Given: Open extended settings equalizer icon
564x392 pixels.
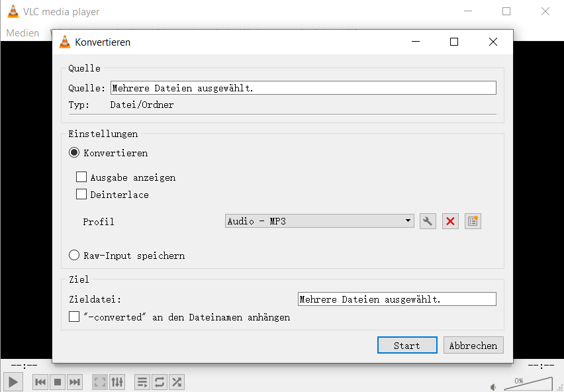Looking at the screenshot, I should 117,382.
